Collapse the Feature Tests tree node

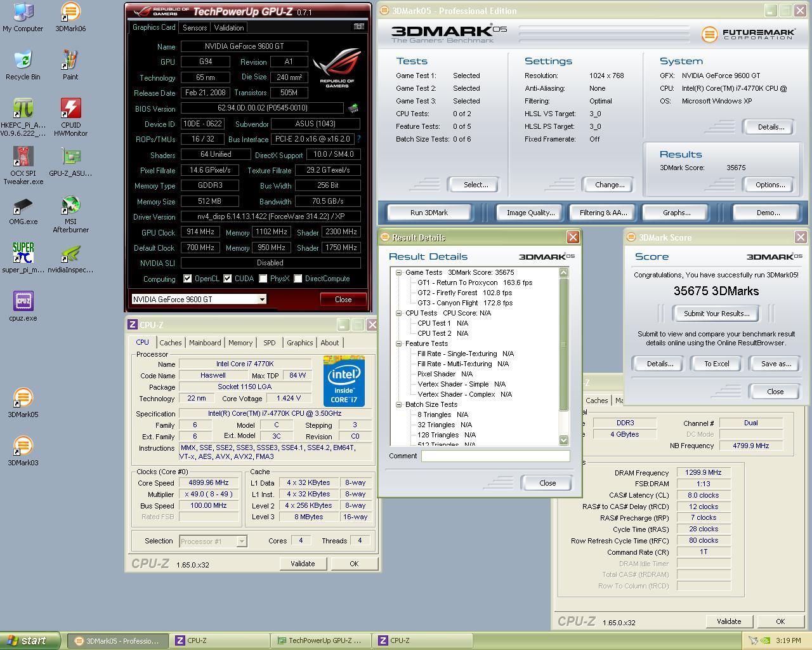pos(399,343)
